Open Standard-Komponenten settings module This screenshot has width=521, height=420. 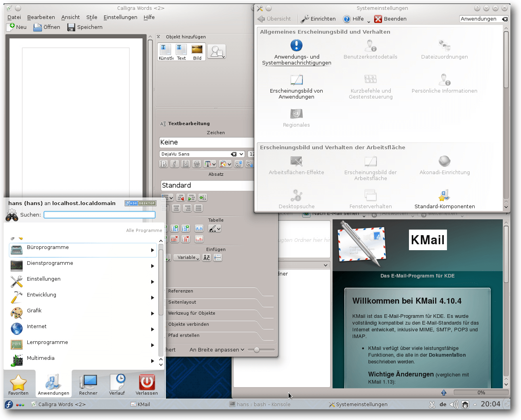click(x=445, y=200)
